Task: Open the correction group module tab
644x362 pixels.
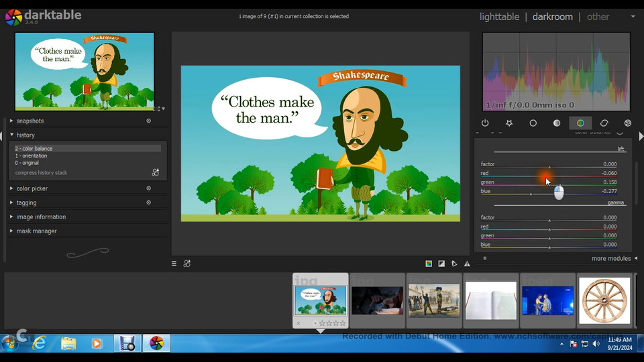Action: 604,123
